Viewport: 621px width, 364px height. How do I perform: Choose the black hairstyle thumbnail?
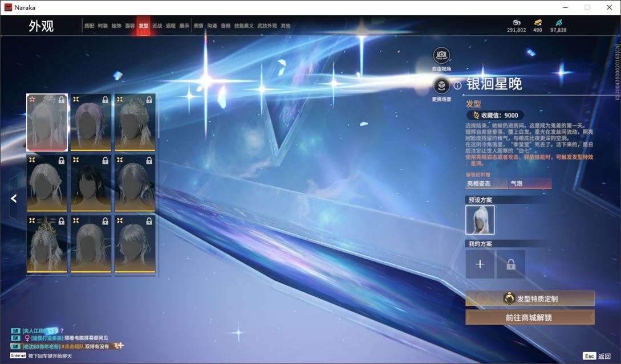91,183
